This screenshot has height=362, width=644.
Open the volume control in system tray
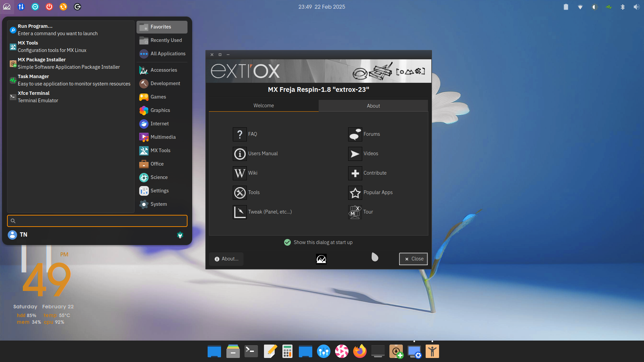[x=636, y=7]
